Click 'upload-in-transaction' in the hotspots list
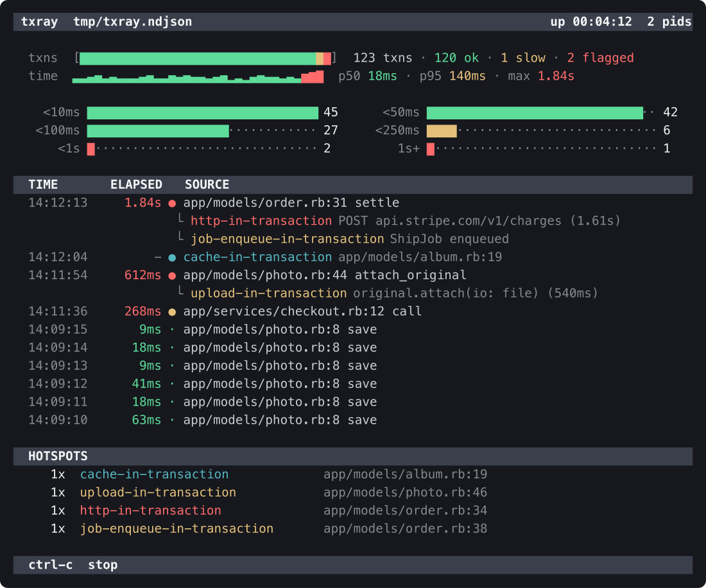Image resolution: width=706 pixels, height=588 pixels. tap(158, 492)
